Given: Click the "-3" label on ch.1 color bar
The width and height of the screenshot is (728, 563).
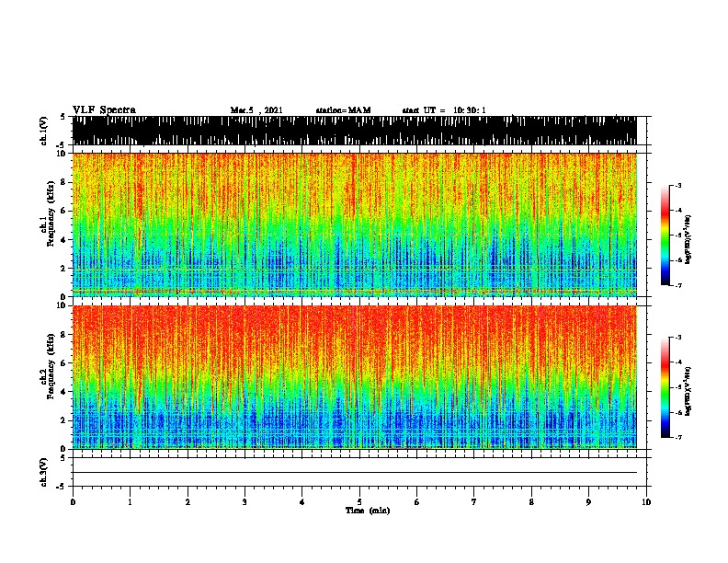Looking at the screenshot, I should (677, 186).
